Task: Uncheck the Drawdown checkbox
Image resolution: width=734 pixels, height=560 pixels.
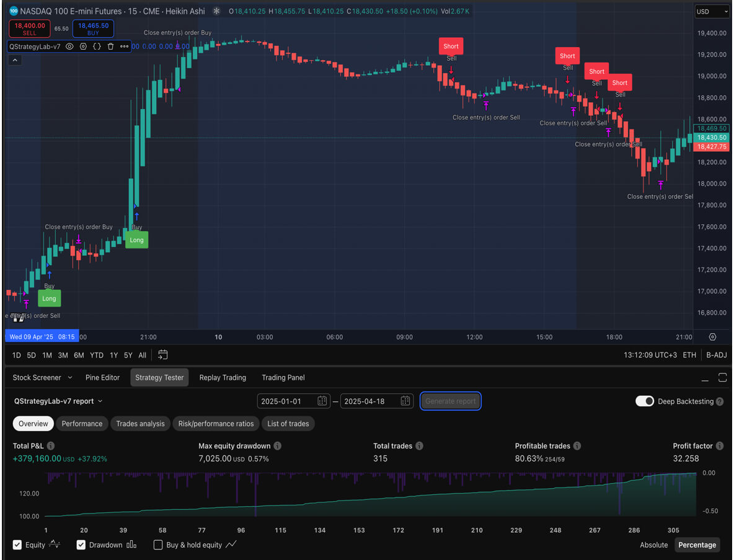Action: pyautogui.click(x=81, y=545)
